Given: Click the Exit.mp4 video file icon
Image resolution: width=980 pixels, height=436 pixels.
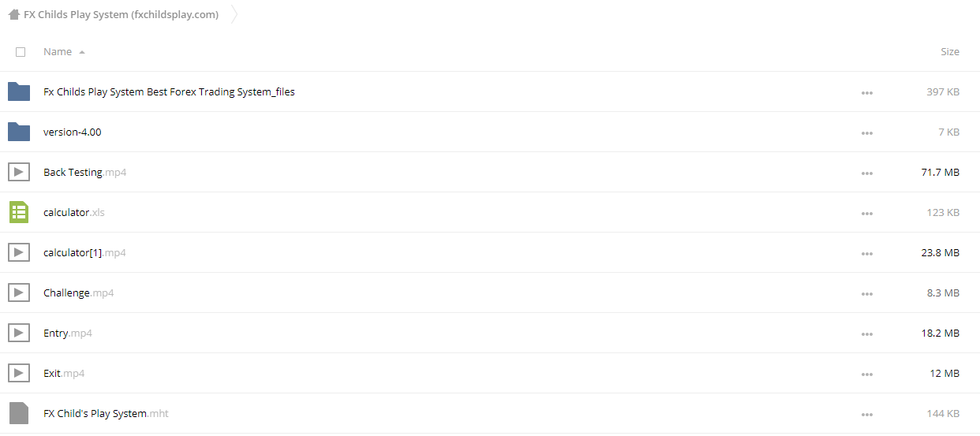Looking at the screenshot, I should [x=19, y=373].
